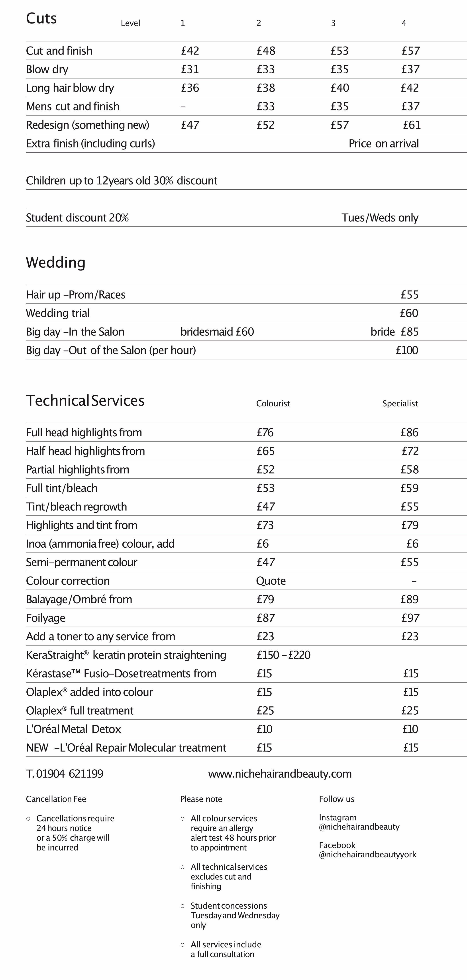Click the Level 4 column header

tap(404, 23)
